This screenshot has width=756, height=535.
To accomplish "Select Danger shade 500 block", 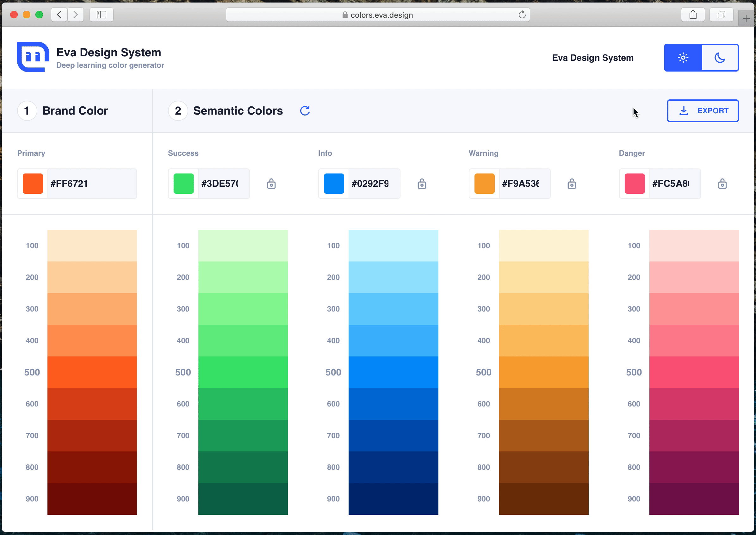I will click(x=694, y=372).
